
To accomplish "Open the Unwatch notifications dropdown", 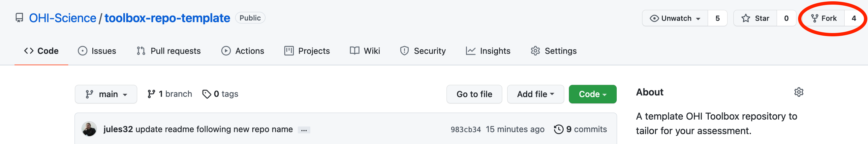I will pos(675,18).
